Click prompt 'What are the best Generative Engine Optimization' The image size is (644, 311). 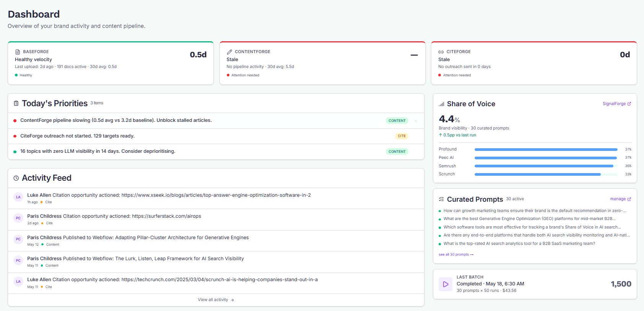[x=530, y=219]
